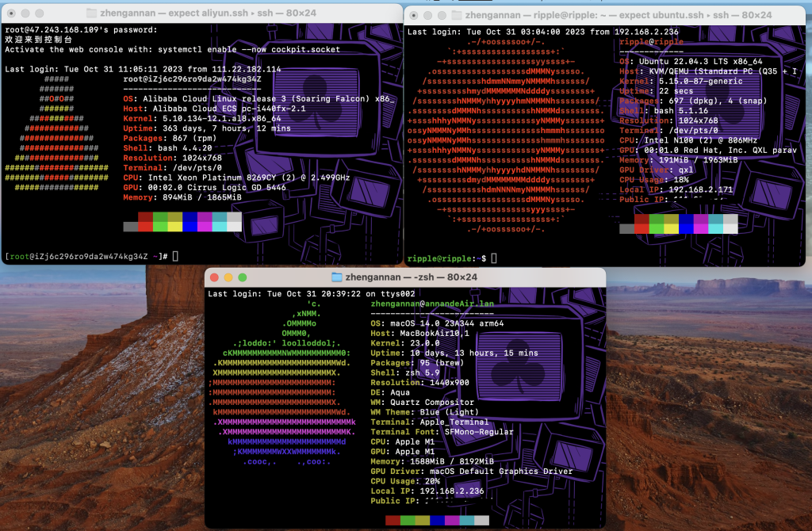This screenshot has height=531, width=812.
Task: Click the 'WM Theme: Blue (Light)' line
Action: point(425,412)
